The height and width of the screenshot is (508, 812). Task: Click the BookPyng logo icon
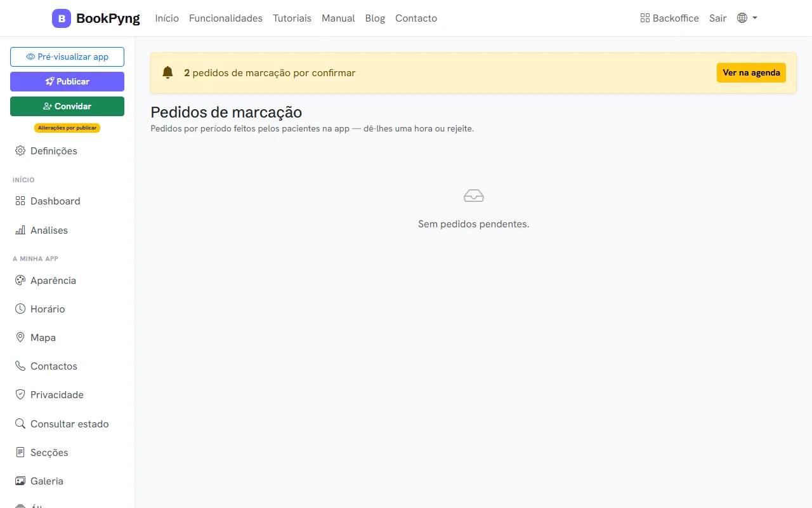pos(62,18)
